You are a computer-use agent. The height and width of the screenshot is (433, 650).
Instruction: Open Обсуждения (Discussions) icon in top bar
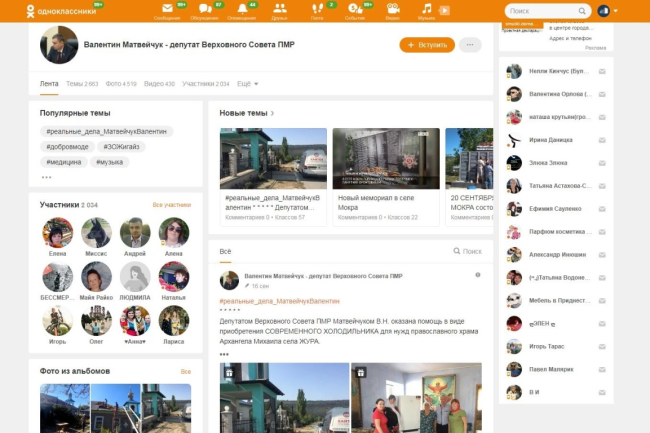[x=203, y=10]
